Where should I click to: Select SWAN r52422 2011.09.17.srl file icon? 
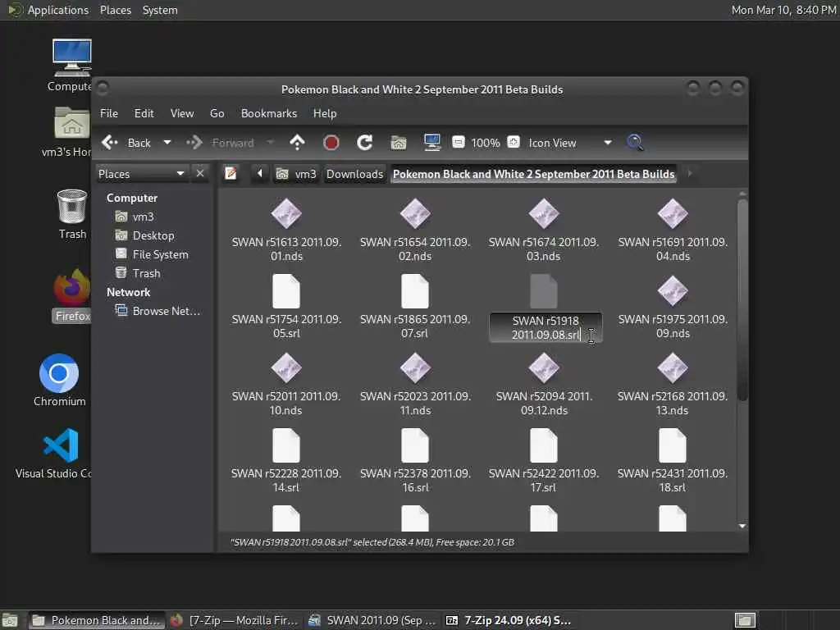(544, 445)
